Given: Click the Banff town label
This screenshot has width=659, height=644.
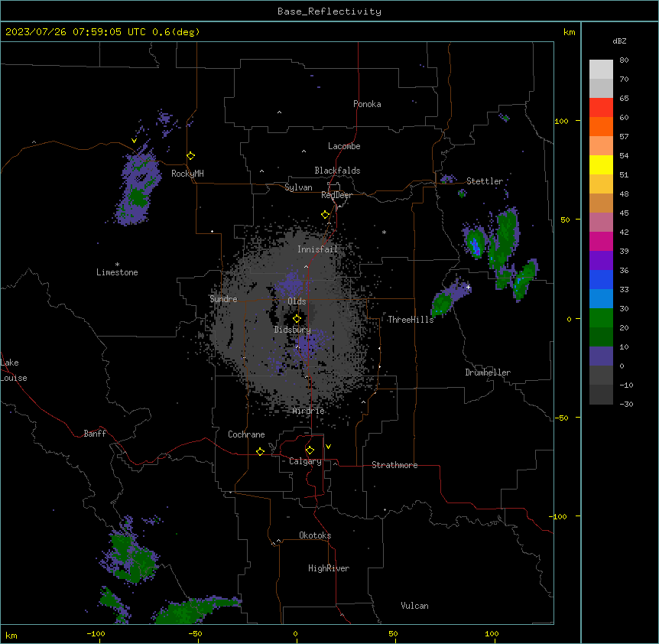Looking at the screenshot, I should (95, 434).
